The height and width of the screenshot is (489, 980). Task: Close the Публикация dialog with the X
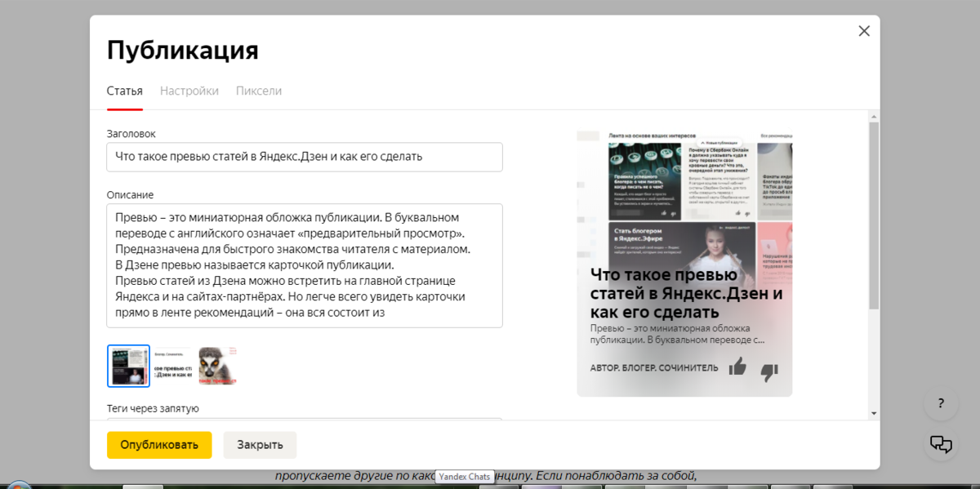pyautogui.click(x=864, y=31)
